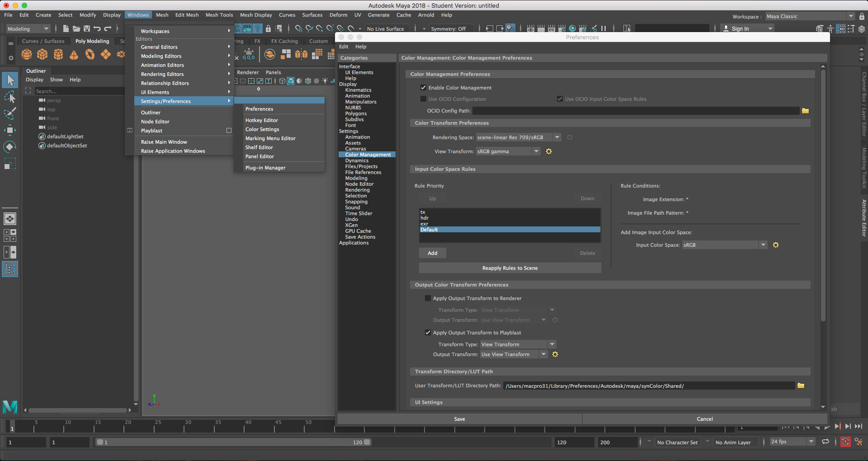Create a polygon plane from the shelf
The height and width of the screenshot is (461, 868).
106,55
